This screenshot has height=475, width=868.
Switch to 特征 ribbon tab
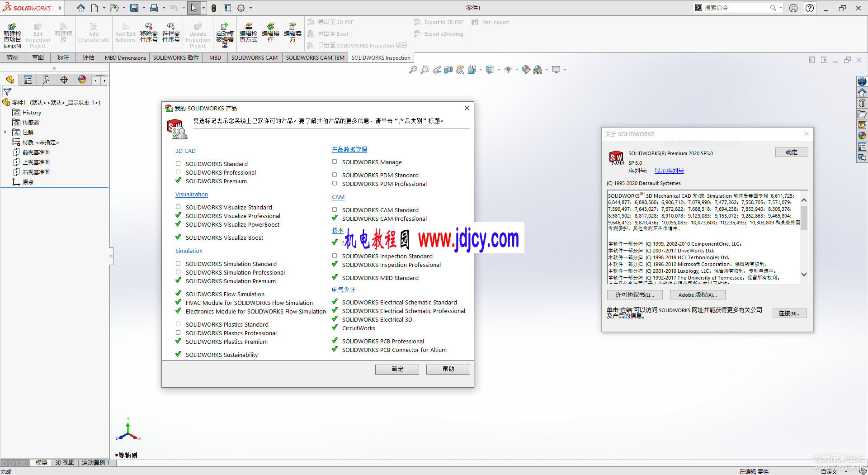coord(13,57)
